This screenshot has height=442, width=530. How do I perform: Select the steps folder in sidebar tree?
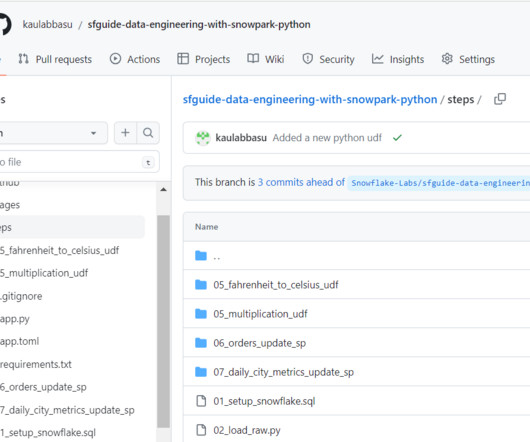pos(72,227)
